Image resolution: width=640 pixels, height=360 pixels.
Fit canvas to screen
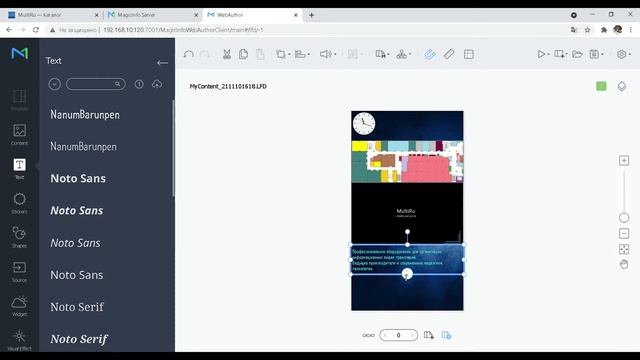pyautogui.click(x=624, y=249)
